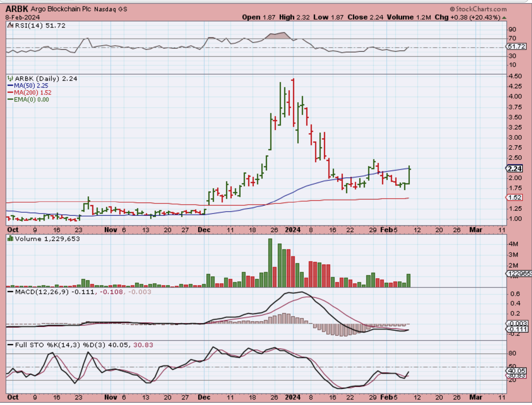Click the volume bars icon in the Volume legend
Viewport: 532px width, 405px height.
tap(10, 239)
